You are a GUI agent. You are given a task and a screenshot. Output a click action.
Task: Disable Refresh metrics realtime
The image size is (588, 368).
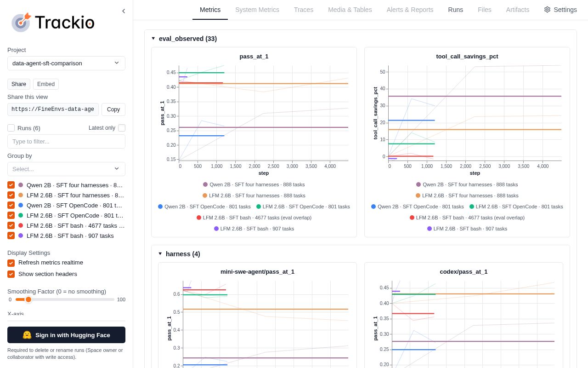pos(11,263)
